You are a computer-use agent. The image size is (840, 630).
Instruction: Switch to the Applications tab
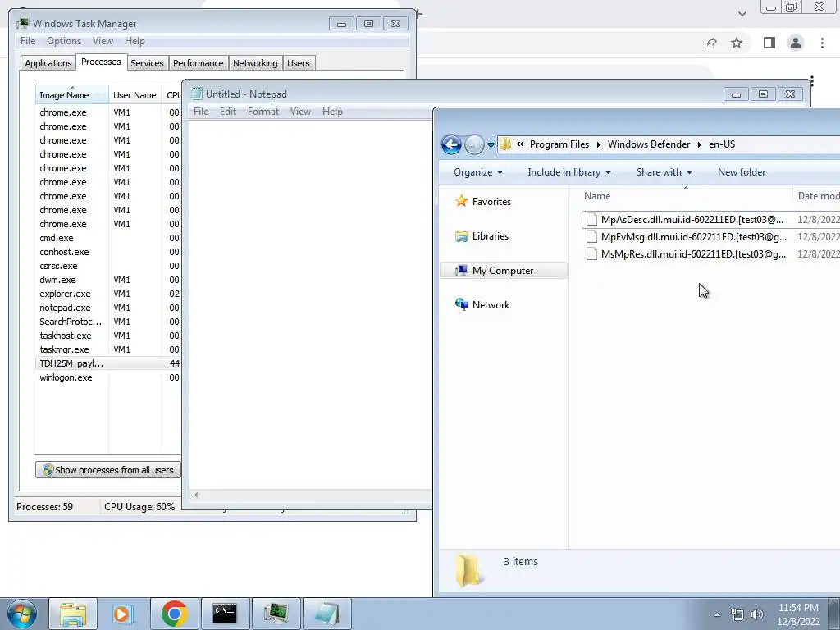[x=48, y=63]
